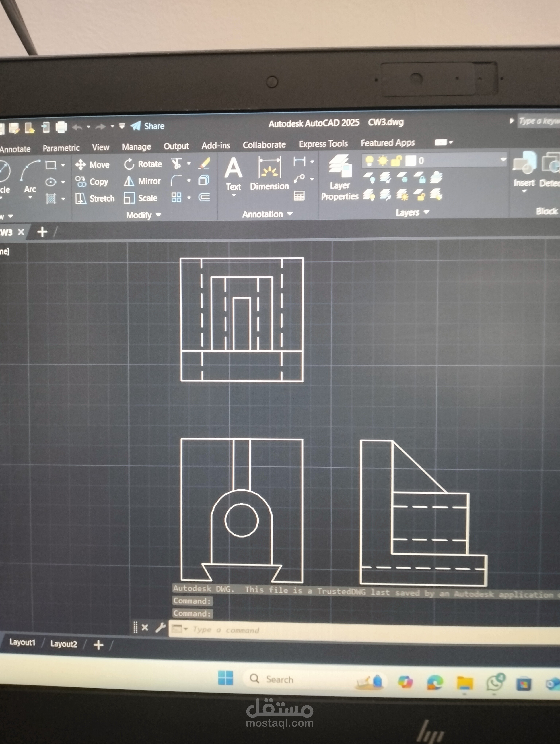
Task: Open the Manage ribbon tab
Action: (137, 147)
